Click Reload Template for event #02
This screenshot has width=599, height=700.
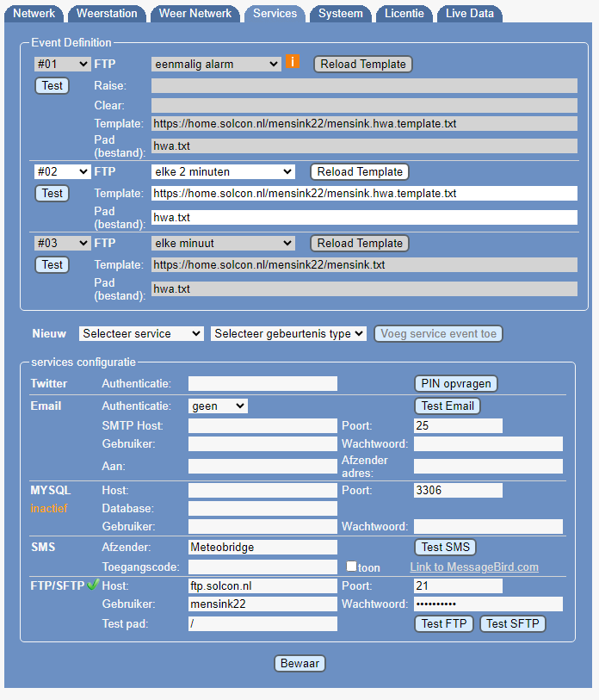pyautogui.click(x=359, y=171)
